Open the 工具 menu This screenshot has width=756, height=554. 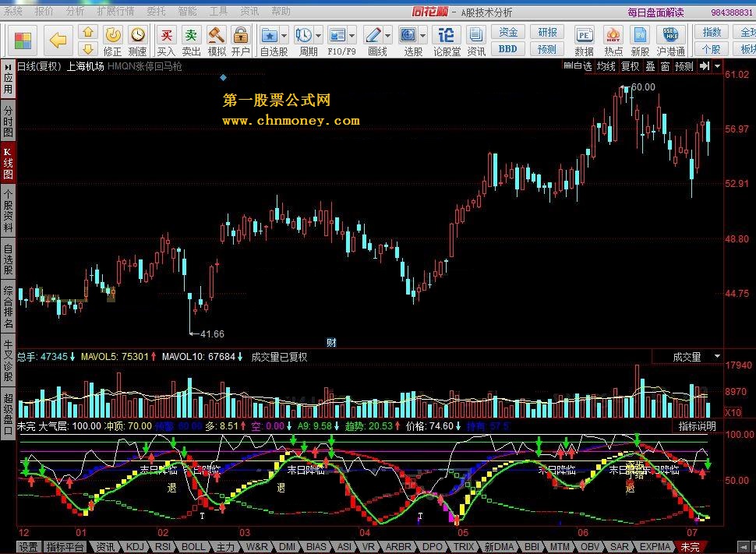pos(218,11)
